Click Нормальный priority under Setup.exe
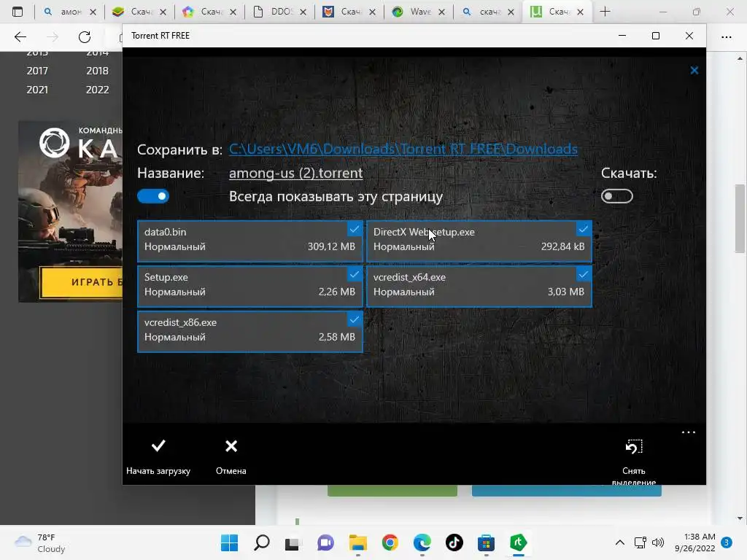Viewport: 747px width, 560px height. pyautogui.click(x=175, y=292)
